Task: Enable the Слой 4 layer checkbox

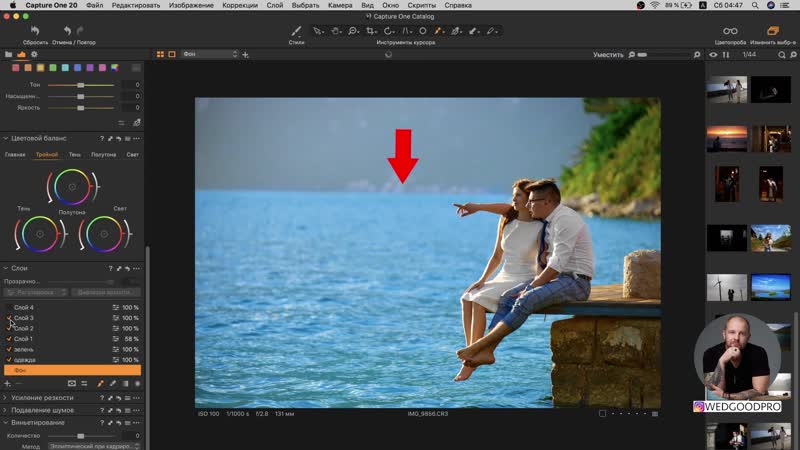Action: (9, 308)
